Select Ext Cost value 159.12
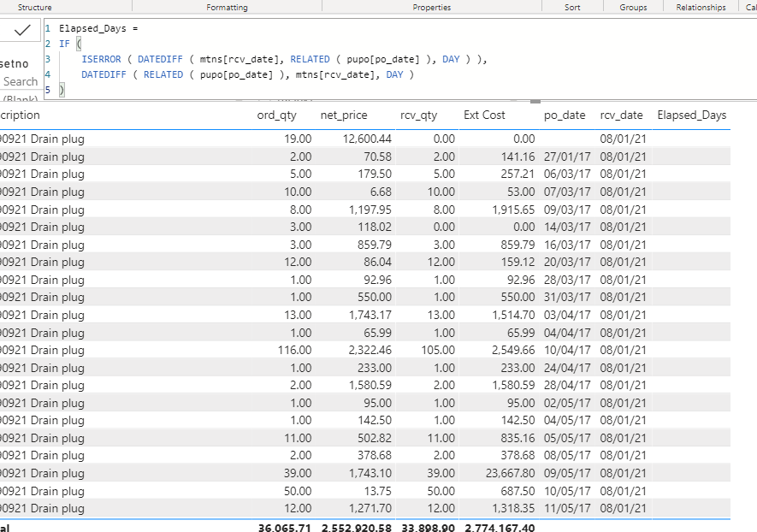757x532 pixels. 517,262
